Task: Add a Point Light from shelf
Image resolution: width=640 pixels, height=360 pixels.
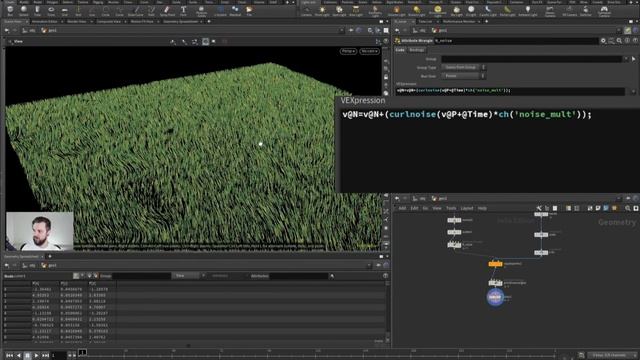Action: (322, 11)
